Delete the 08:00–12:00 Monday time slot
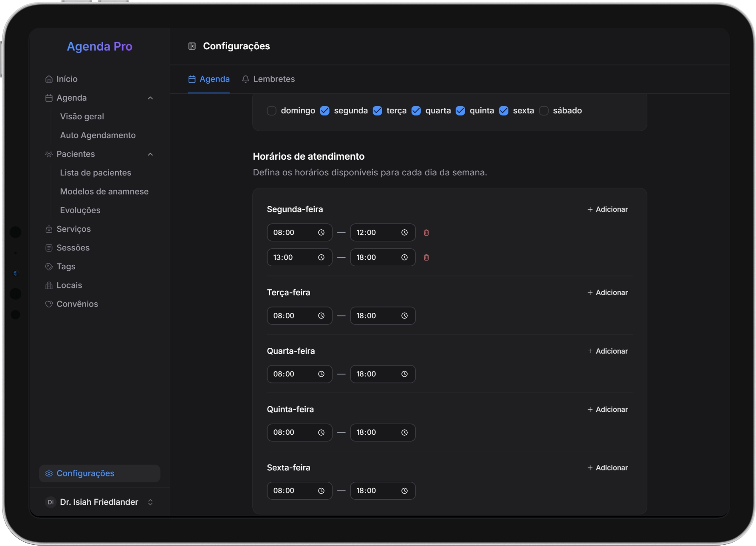 tap(426, 233)
